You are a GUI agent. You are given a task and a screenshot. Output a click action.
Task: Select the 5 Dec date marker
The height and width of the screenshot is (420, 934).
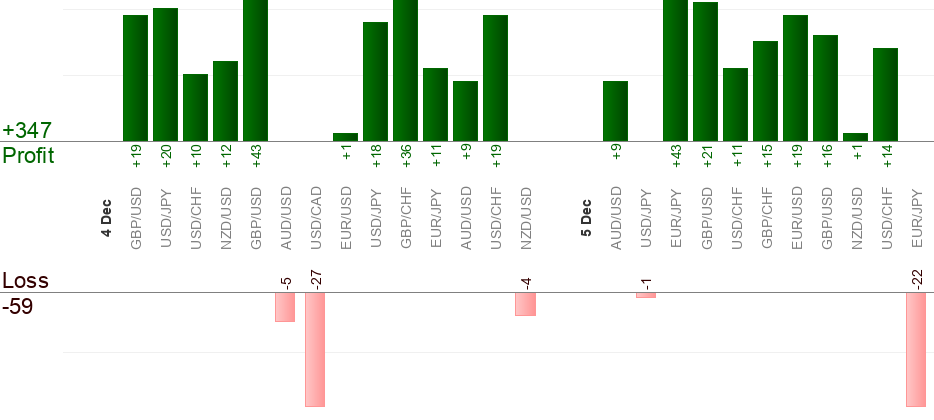coord(586,219)
